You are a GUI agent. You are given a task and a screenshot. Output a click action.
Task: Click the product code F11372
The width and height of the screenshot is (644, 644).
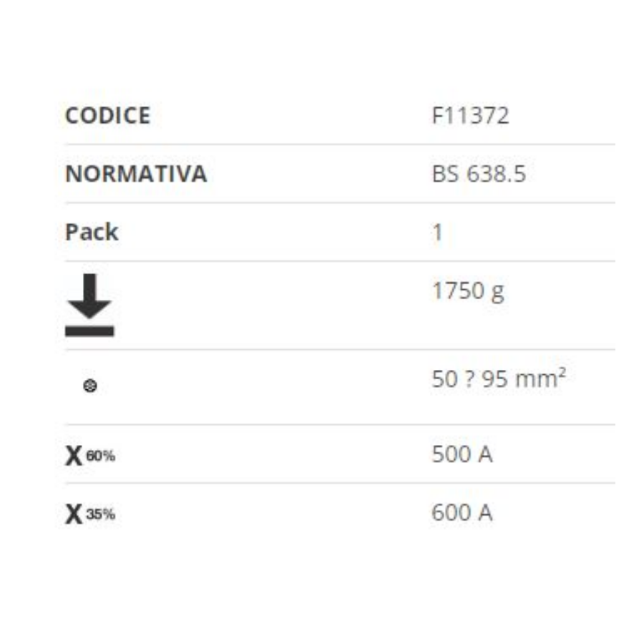470,115
